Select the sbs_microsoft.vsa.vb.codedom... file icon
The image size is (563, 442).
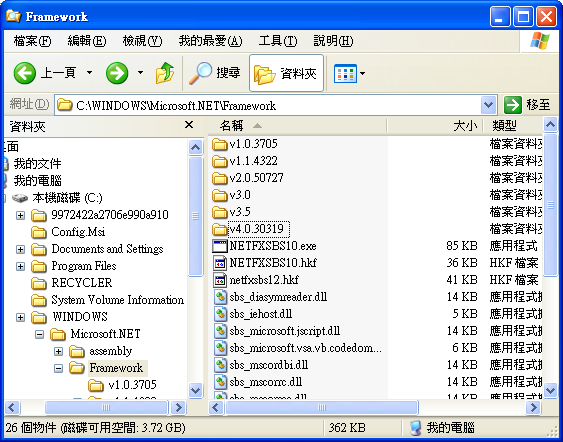(x=220, y=348)
